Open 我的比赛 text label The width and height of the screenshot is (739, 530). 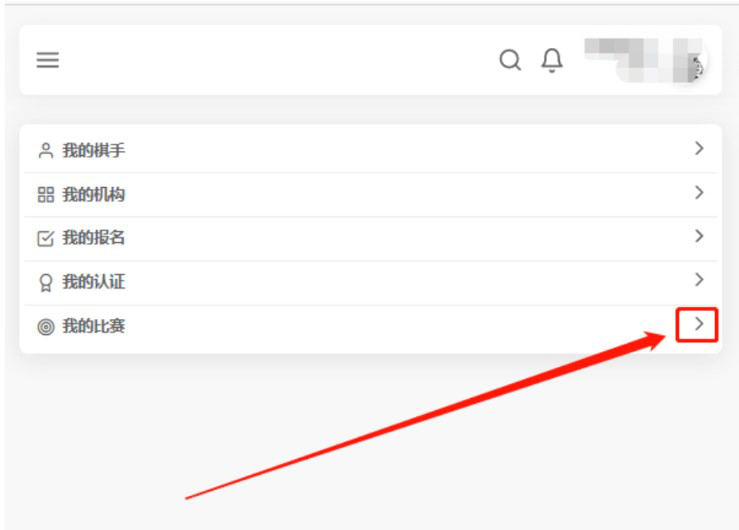94,326
